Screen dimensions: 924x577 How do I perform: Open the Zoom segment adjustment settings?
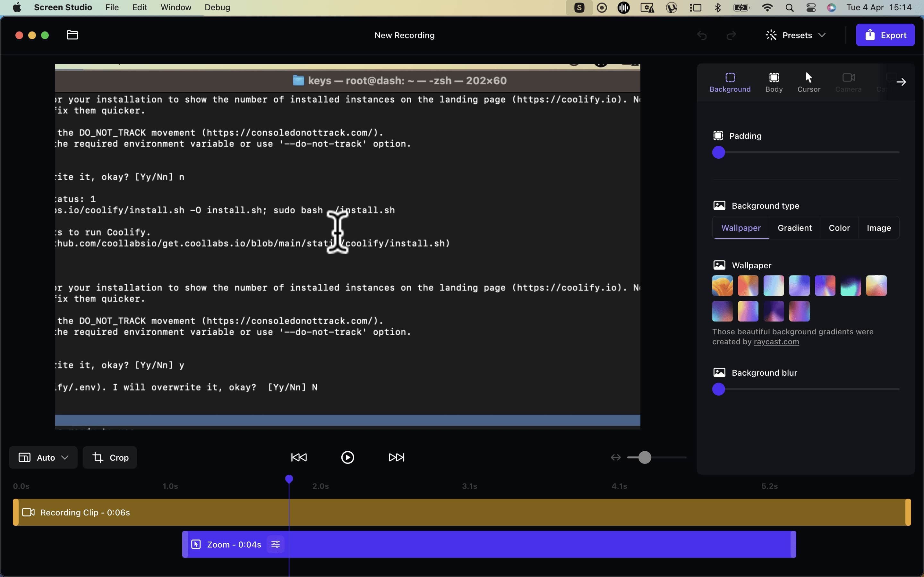275,545
